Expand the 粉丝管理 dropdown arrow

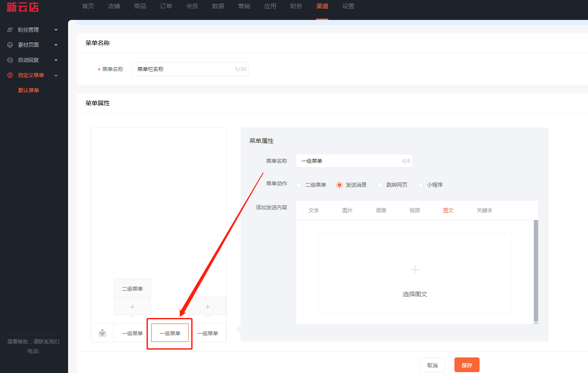56,30
